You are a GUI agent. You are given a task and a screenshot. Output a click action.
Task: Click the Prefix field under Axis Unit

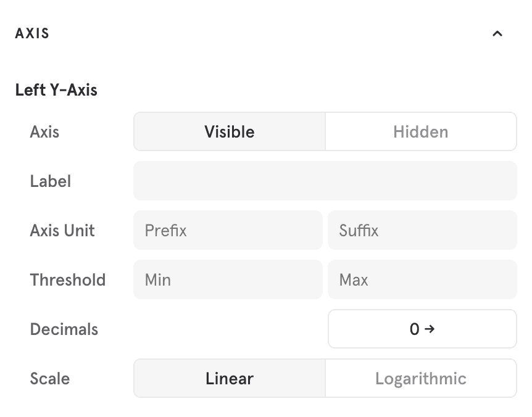(228, 230)
